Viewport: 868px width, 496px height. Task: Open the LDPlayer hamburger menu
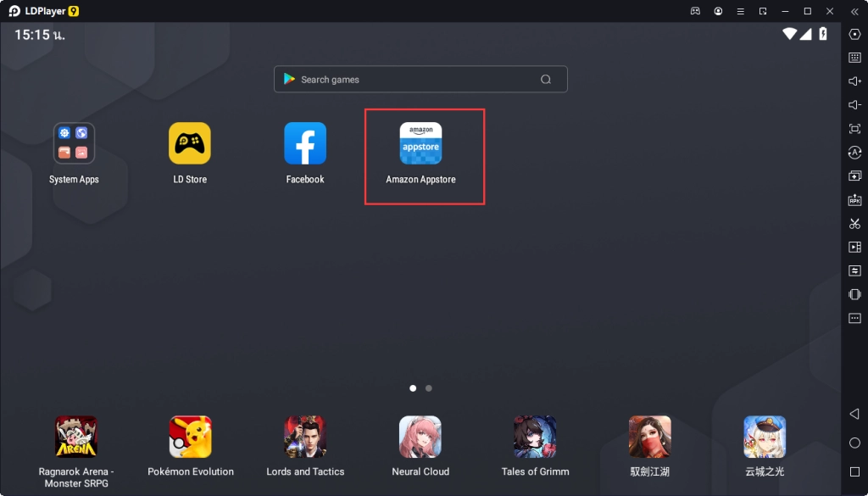(x=740, y=11)
